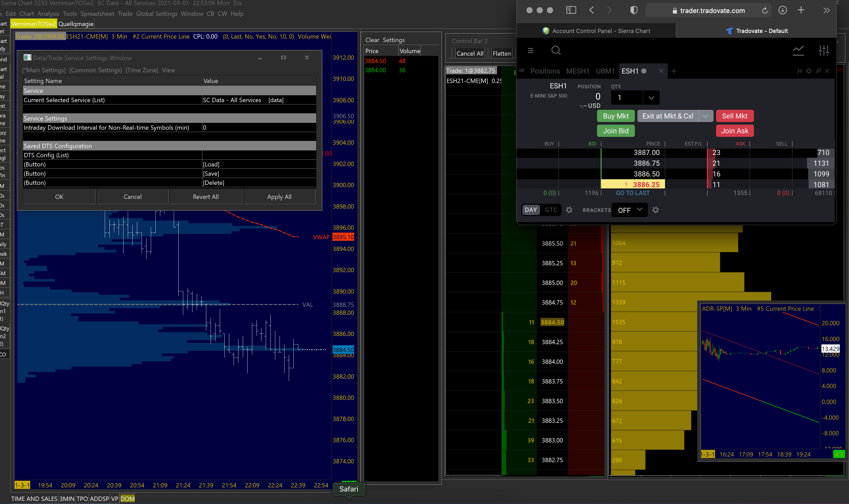
Task: Open the Global Settings menu
Action: (156, 14)
